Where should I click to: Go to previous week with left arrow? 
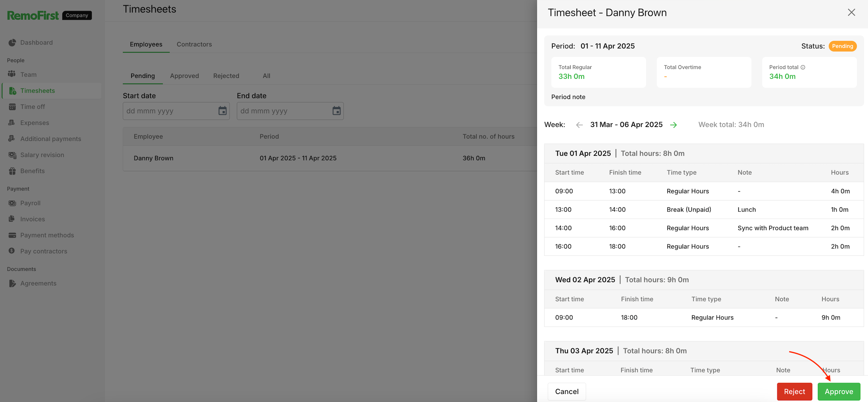[x=579, y=125]
